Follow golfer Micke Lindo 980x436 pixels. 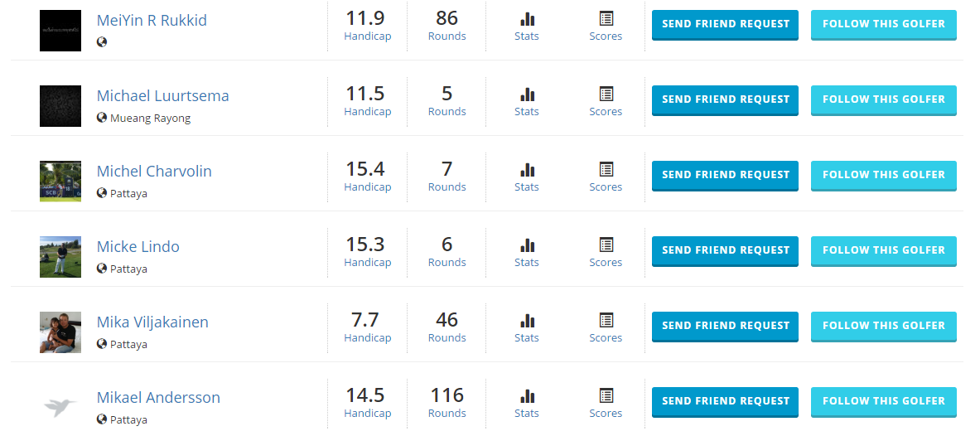[883, 250]
